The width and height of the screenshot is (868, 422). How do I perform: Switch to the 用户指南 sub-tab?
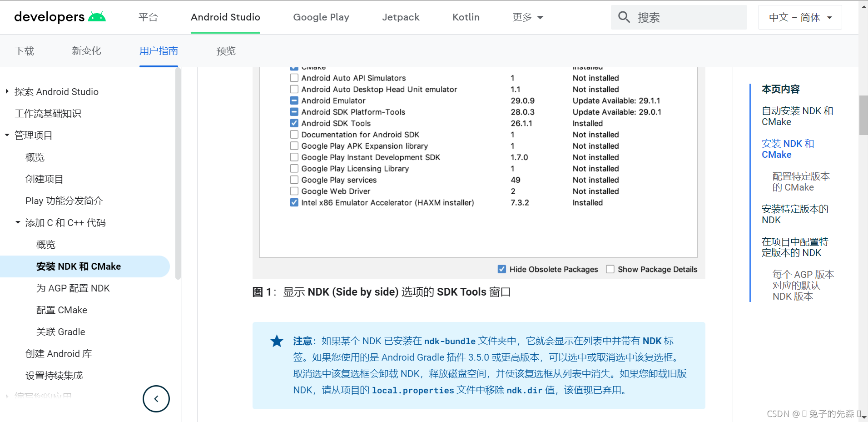coord(159,51)
